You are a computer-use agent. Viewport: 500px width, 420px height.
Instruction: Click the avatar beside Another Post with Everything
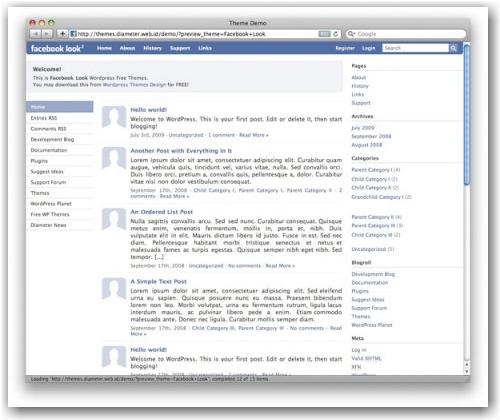tap(114, 158)
